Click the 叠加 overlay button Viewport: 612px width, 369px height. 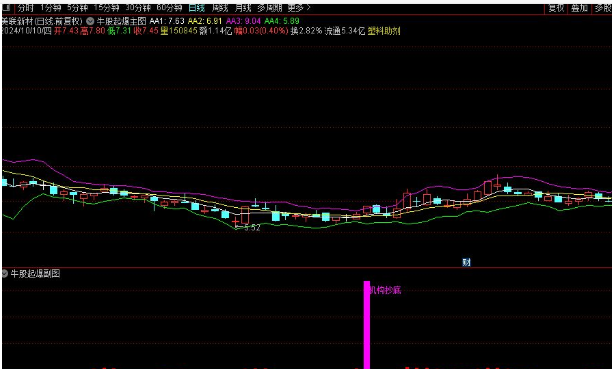point(580,8)
